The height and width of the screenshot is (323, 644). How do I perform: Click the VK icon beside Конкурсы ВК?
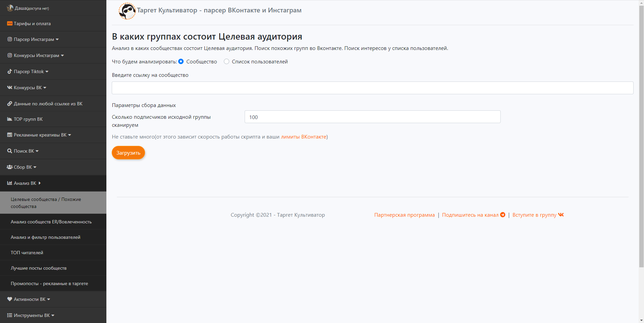pos(10,88)
